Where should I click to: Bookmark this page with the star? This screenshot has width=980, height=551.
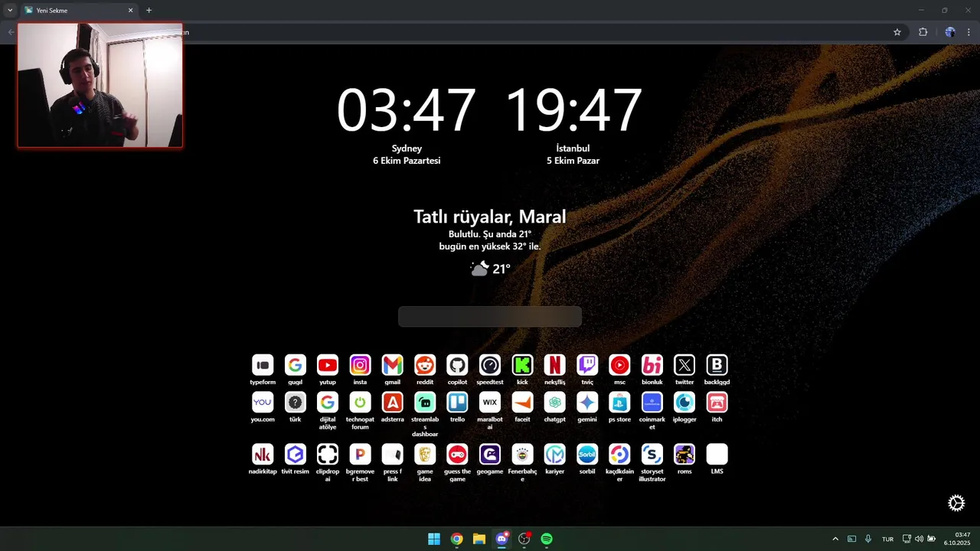point(897,32)
